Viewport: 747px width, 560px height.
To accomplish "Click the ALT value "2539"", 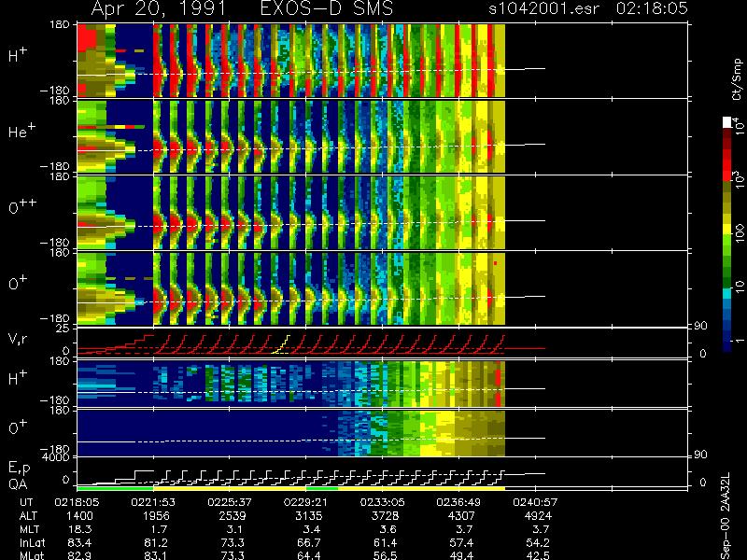I will (x=233, y=516).
